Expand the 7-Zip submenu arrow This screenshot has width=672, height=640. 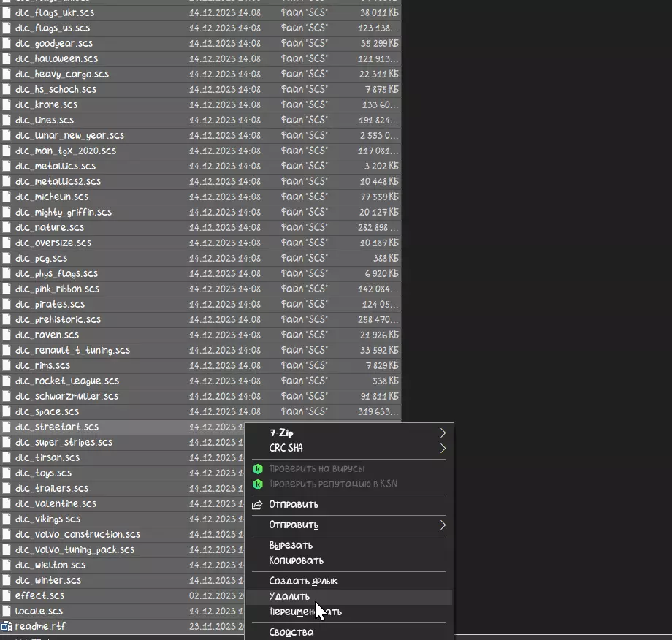[443, 433]
